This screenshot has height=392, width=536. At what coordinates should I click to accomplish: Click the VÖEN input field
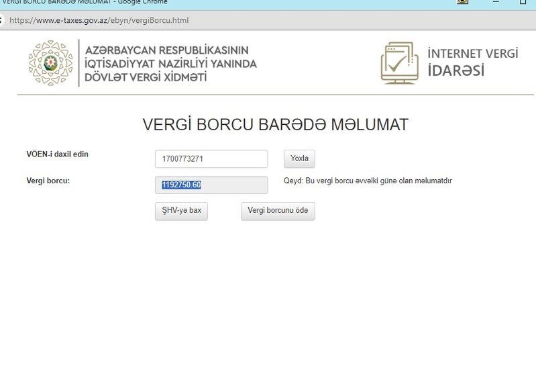[x=211, y=158]
